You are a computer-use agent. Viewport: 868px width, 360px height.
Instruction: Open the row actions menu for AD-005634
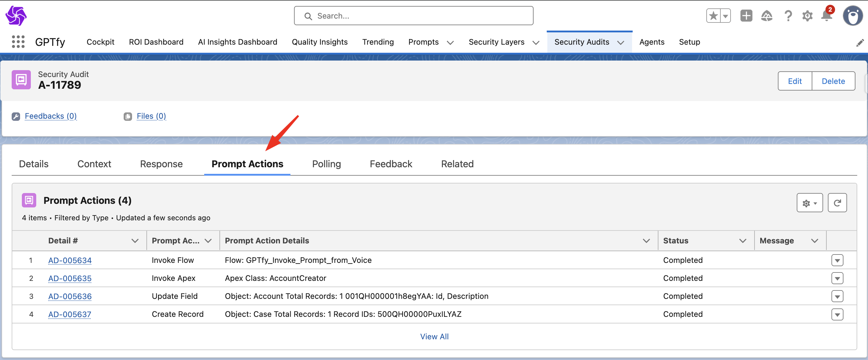[837, 260]
